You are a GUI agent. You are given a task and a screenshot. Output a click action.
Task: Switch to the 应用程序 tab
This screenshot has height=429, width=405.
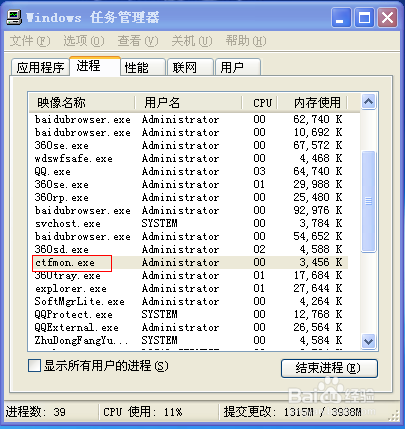pos(40,67)
